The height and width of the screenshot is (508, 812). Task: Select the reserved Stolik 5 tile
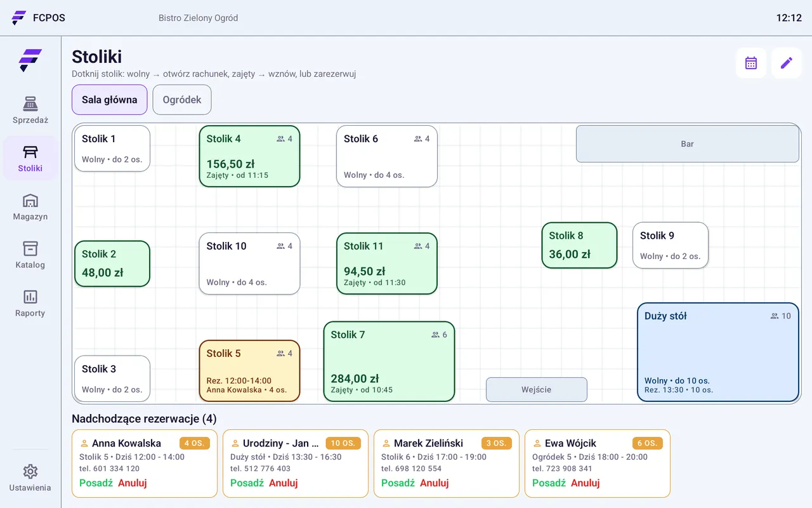(x=249, y=371)
